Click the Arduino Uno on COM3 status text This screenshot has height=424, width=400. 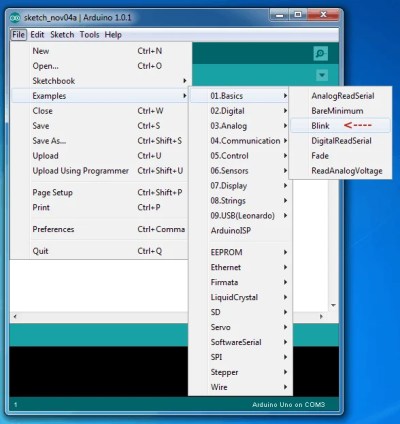[x=288, y=405]
